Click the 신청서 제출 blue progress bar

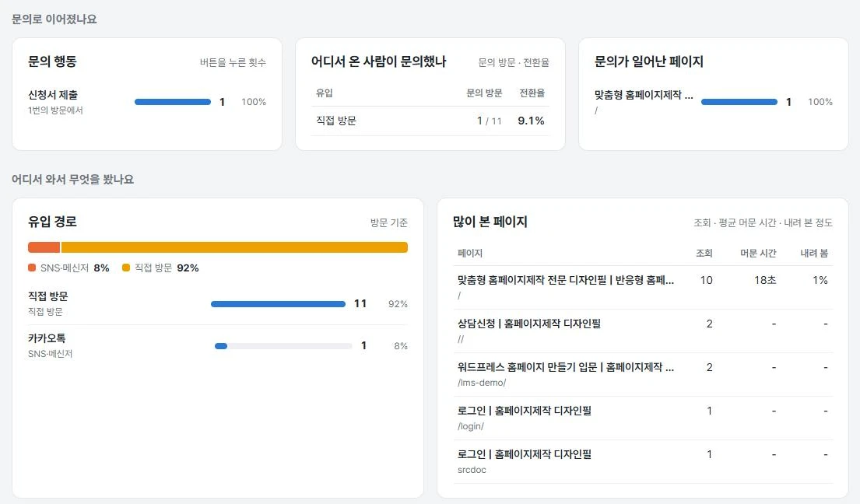pos(173,102)
